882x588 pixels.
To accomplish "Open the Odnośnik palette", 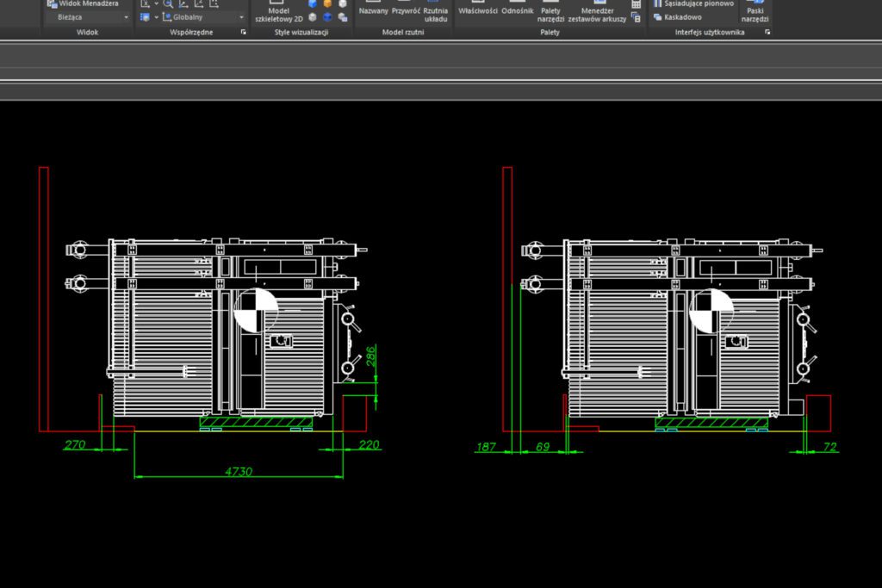I will [x=517, y=10].
